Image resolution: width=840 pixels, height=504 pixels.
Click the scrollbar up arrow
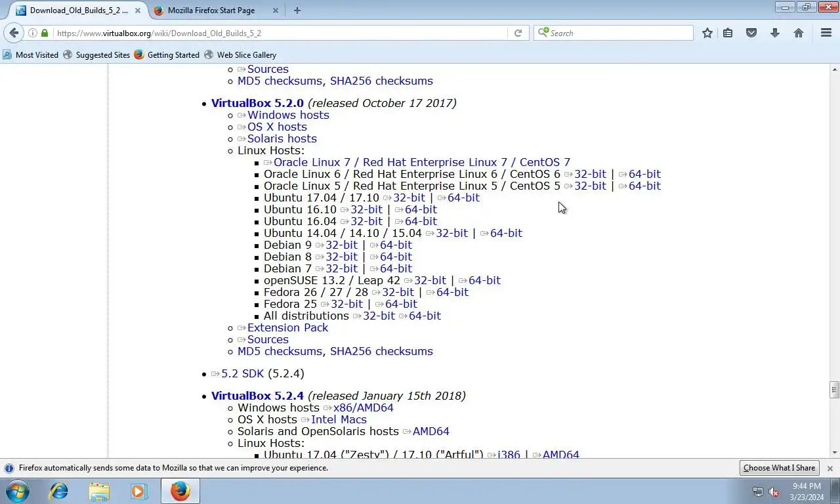pyautogui.click(x=835, y=69)
